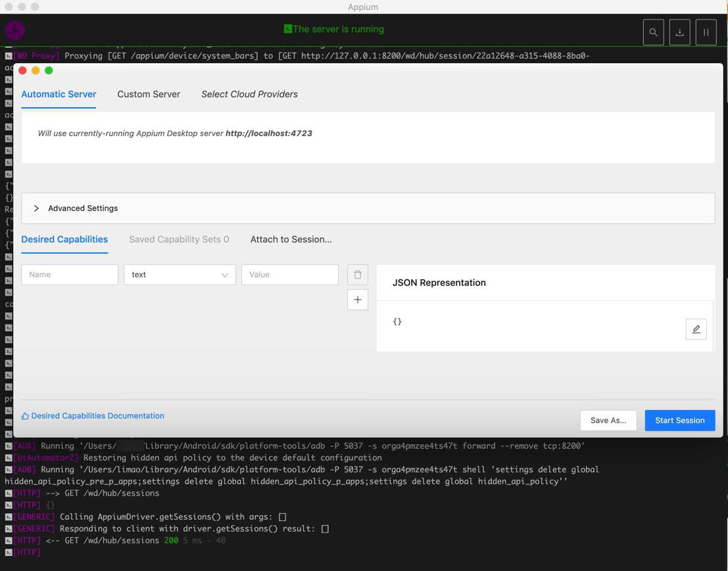Open the Saved Capability Sets tab
Viewport: 728px width, 571px height.
(179, 239)
